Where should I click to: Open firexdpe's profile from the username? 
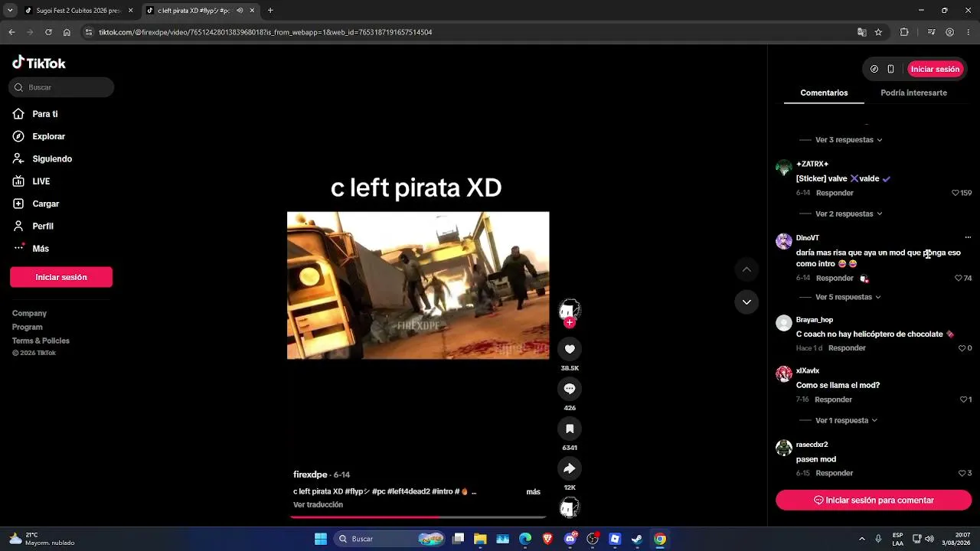click(x=310, y=474)
